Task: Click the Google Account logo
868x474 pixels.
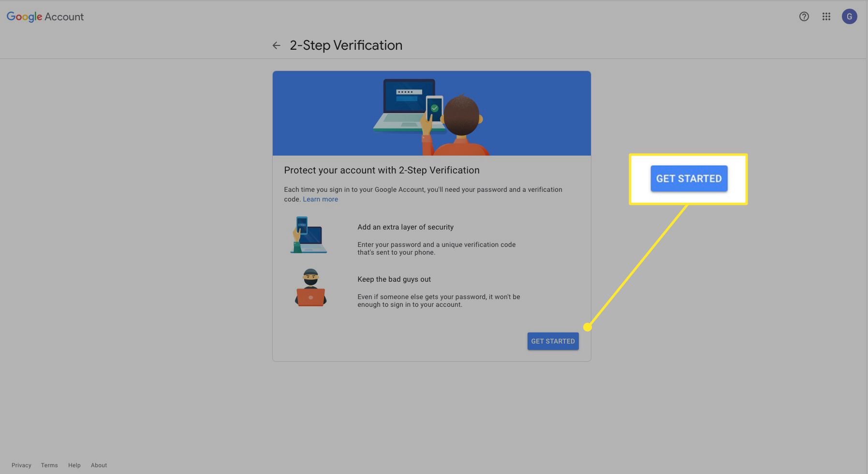Action: tap(45, 17)
